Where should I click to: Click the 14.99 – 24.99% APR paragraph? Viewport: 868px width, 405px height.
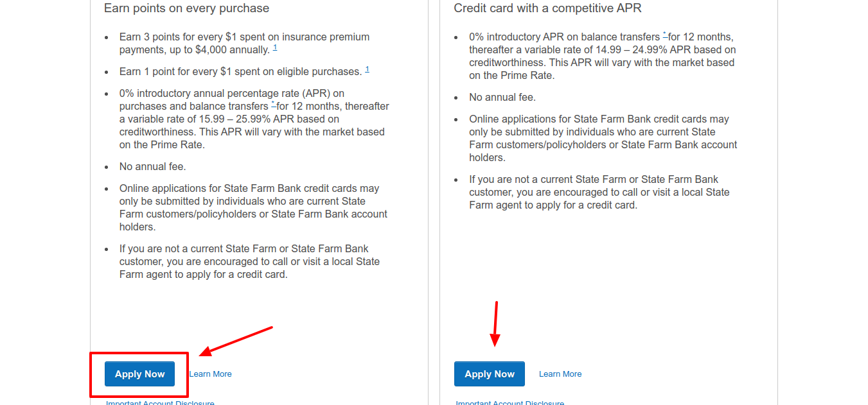(x=603, y=56)
